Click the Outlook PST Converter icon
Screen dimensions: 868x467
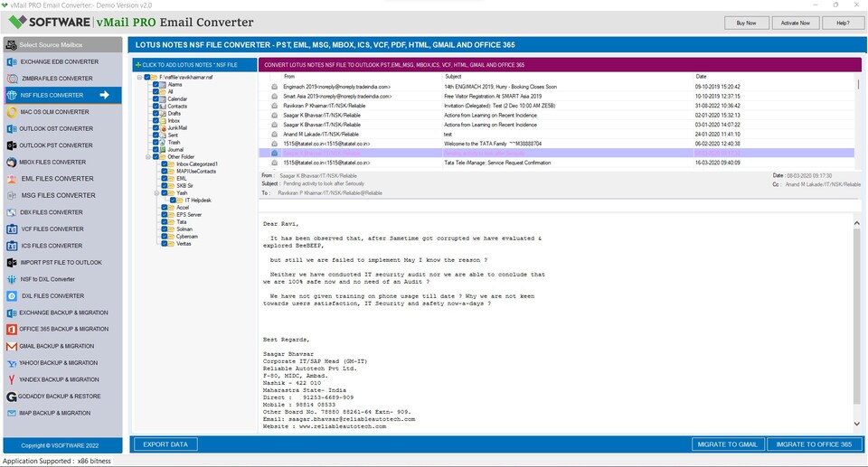point(12,145)
